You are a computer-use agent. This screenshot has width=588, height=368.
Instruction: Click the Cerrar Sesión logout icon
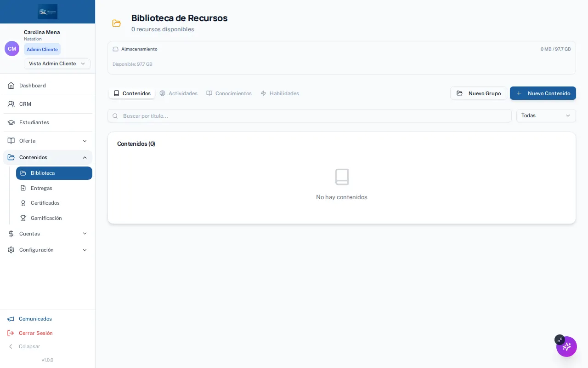(11, 333)
